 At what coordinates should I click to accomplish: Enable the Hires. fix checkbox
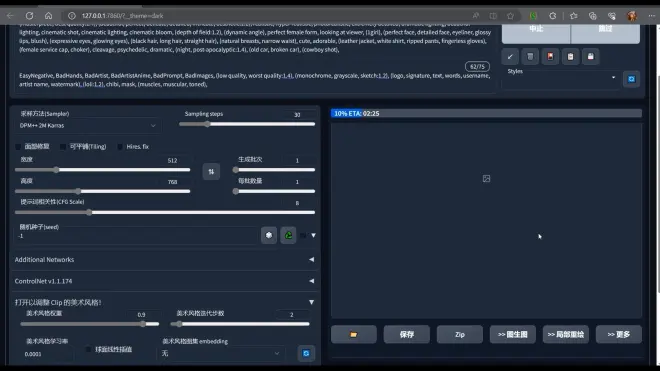click(120, 147)
